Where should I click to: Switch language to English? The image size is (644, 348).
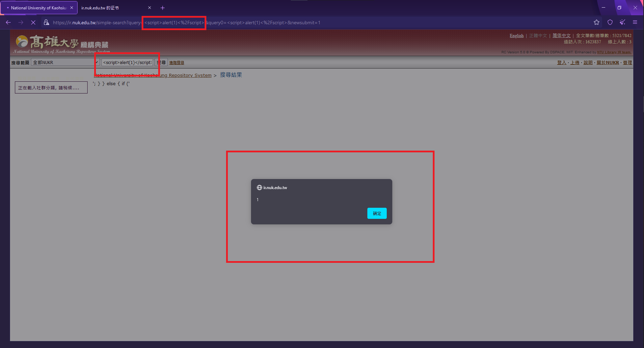[517, 36]
